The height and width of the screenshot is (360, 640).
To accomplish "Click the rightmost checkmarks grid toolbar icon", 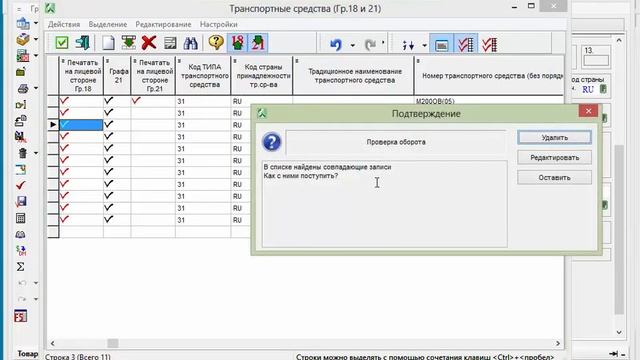I will [x=489, y=44].
